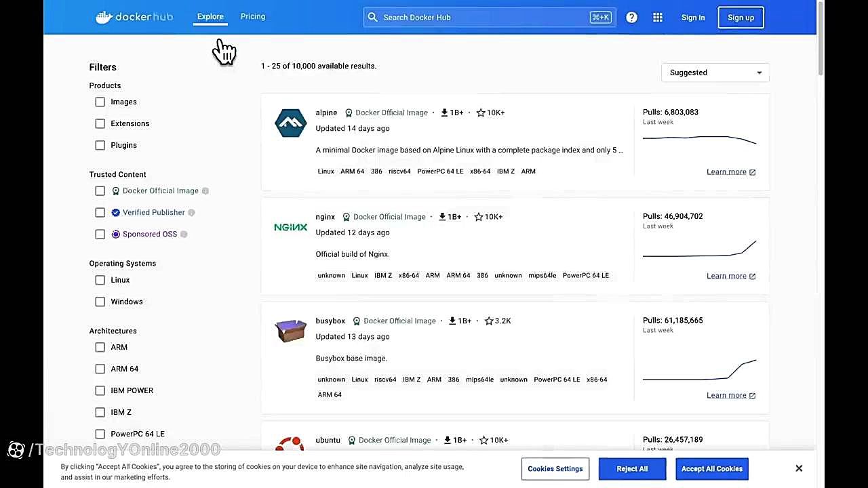This screenshot has width=868, height=488.
Task: Open the nginx repository title
Action: point(325,217)
